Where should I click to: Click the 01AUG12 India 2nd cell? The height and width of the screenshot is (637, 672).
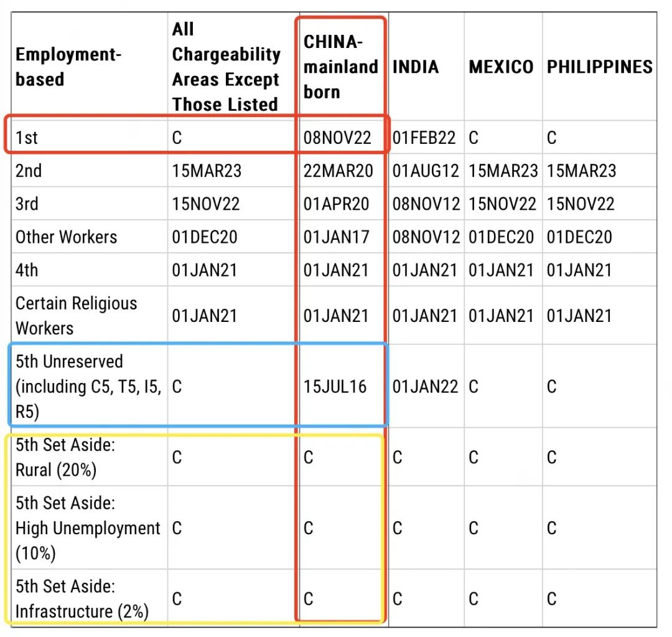coord(426,171)
